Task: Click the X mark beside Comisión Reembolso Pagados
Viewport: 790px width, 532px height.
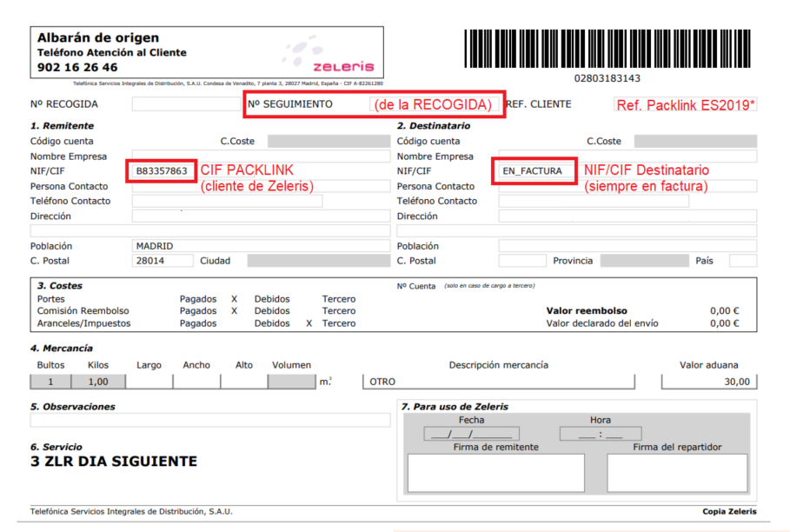Action: click(x=235, y=311)
